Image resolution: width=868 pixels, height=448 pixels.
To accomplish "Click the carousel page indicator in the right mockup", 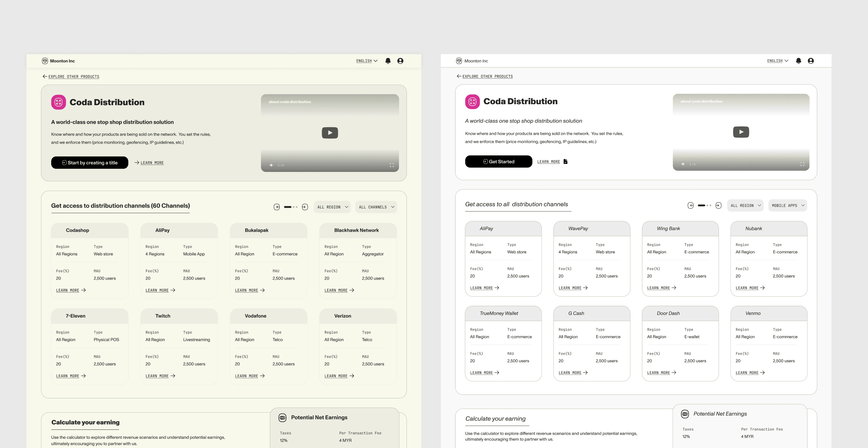I will [705, 205].
